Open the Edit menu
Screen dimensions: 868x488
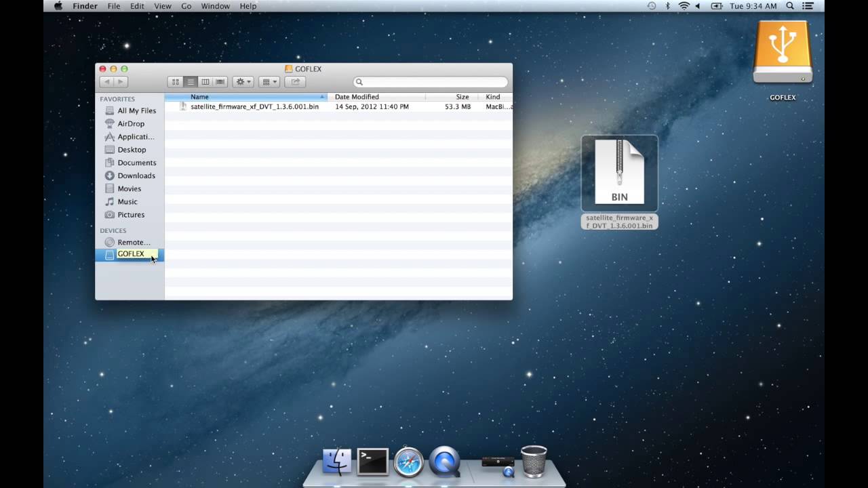pos(138,6)
